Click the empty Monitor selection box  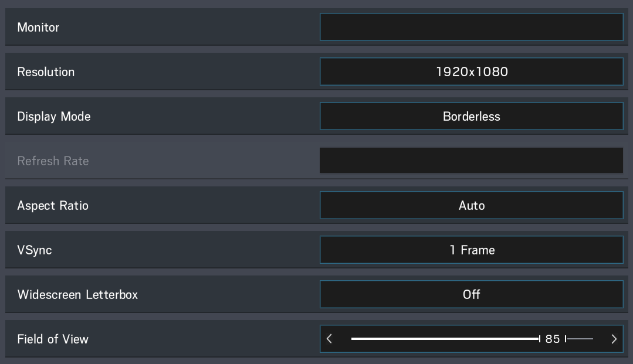(471, 28)
